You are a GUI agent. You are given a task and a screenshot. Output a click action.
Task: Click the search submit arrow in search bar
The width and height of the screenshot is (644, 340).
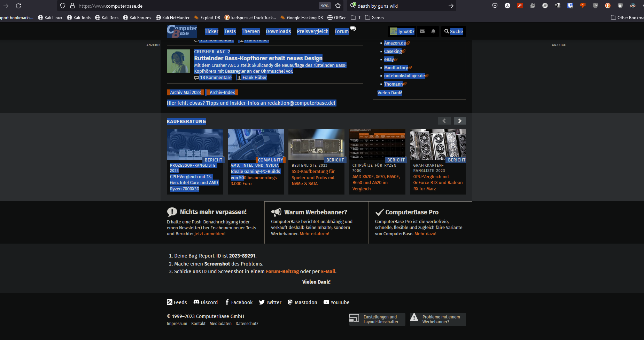tap(451, 6)
